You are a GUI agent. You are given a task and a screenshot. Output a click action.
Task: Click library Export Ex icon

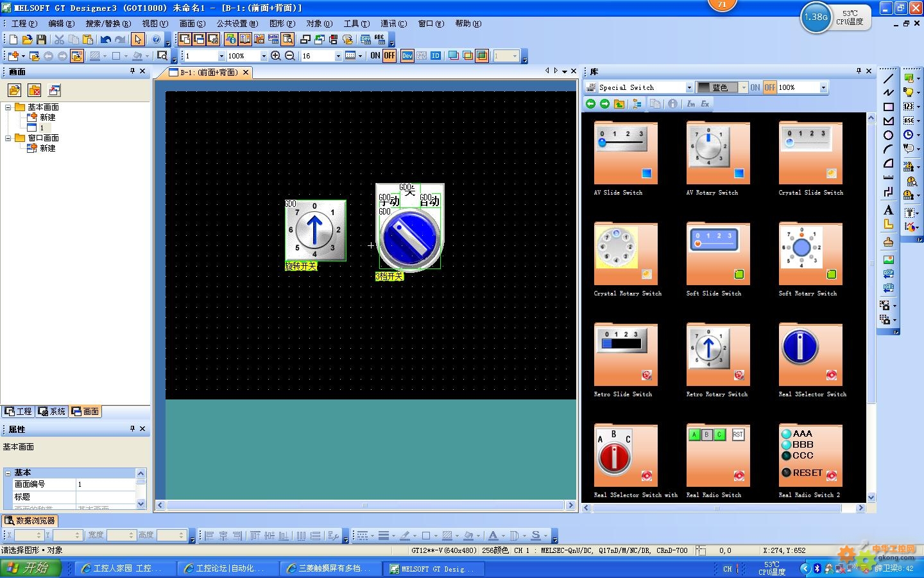point(705,103)
